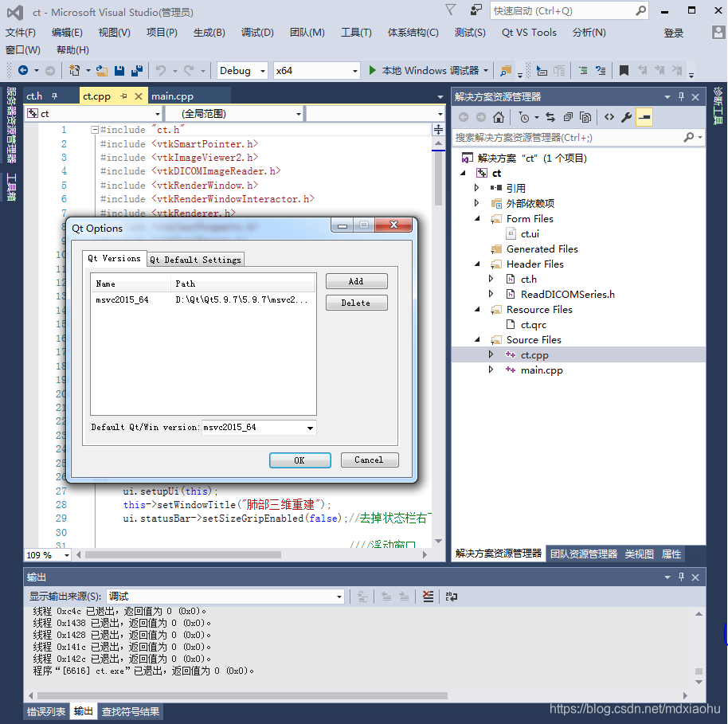Click Add button in Qt Options
Viewport: 728px width, 724px height.
(356, 281)
